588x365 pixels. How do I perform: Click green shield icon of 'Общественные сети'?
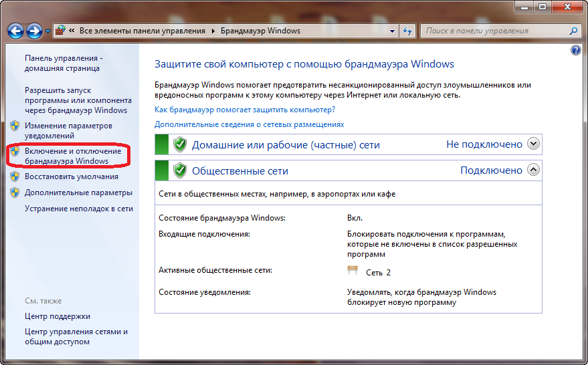pyautogui.click(x=180, y=170)
